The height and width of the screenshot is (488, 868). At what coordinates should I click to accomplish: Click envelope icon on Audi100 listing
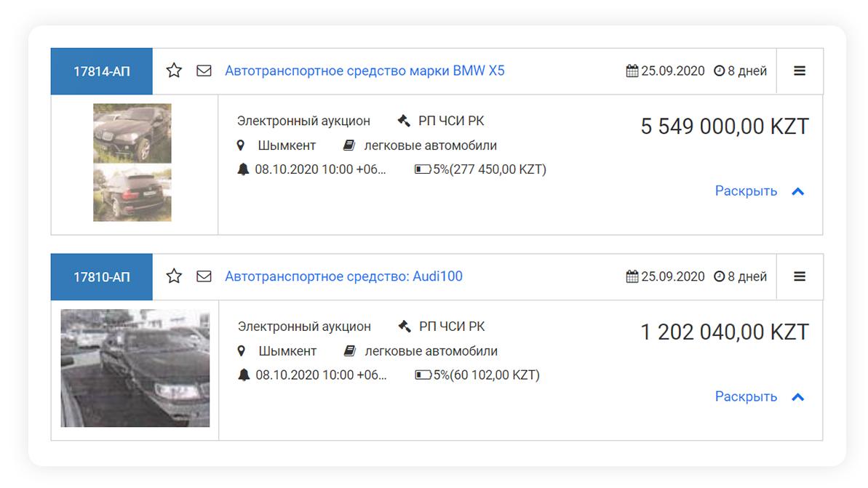click(204, 276)
